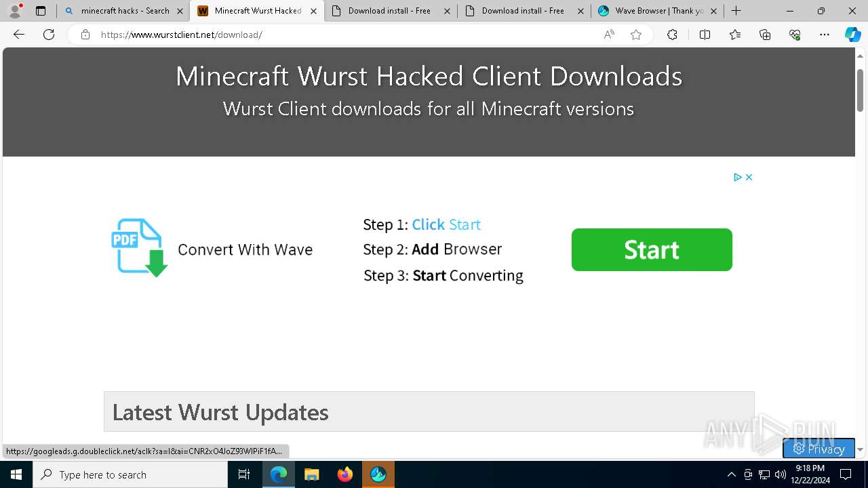Viewport: 868px width, 488px height.
Task: Open the Browser essentials heart icon
Action: point(795,35)
